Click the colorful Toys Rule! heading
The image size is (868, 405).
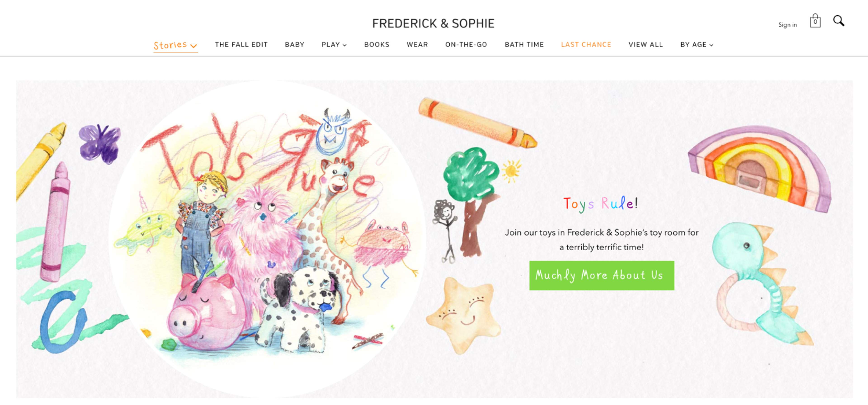point(601,203)
